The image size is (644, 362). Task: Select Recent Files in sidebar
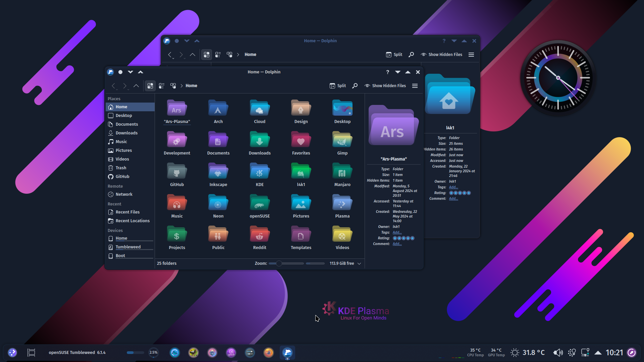[130, 212]
